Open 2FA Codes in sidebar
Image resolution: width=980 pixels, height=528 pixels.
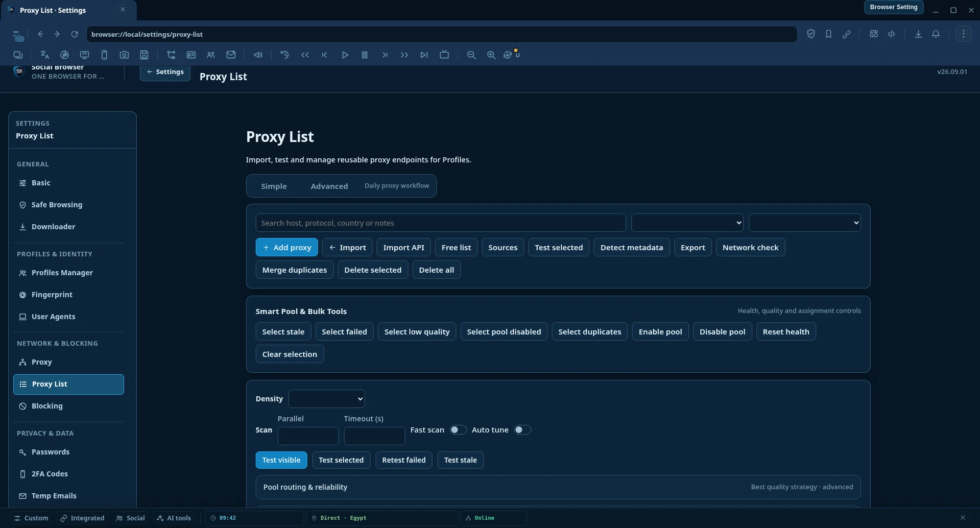click(x=68, y=474)
